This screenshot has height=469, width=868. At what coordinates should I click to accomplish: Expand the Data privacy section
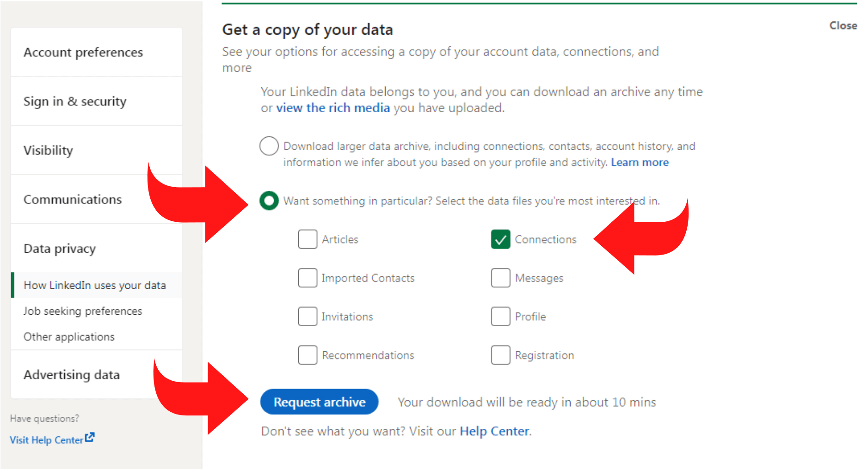click(60, 249)
